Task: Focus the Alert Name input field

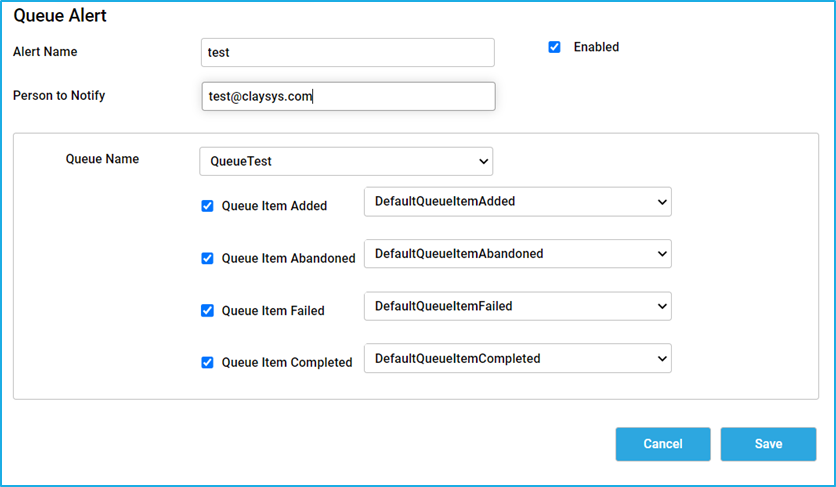Action: 348,52
